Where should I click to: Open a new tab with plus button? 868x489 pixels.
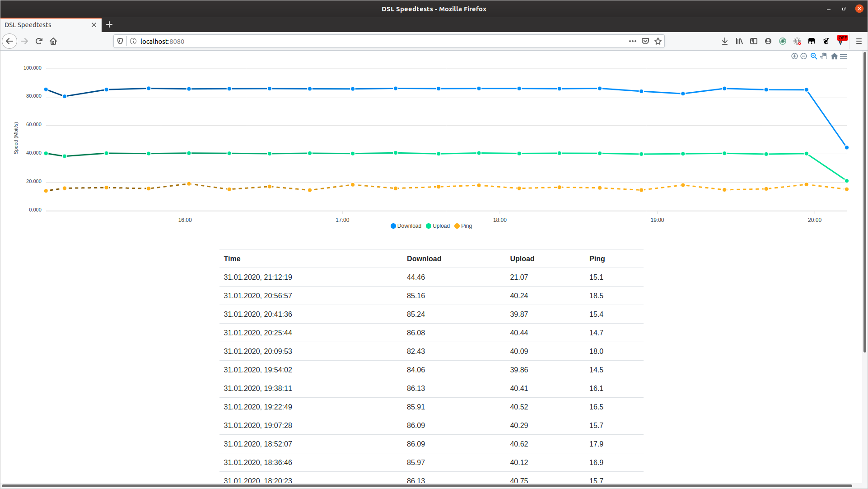[x=109, y=25]
